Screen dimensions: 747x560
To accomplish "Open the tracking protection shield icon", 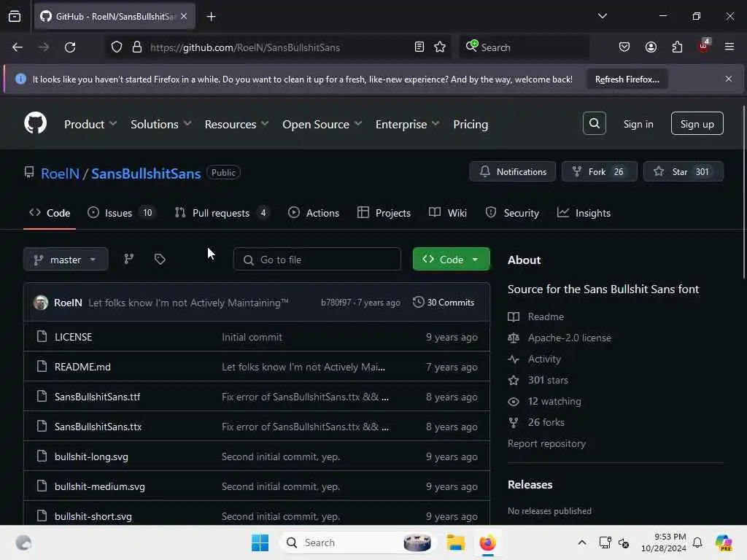I will (x=117, y=47).
